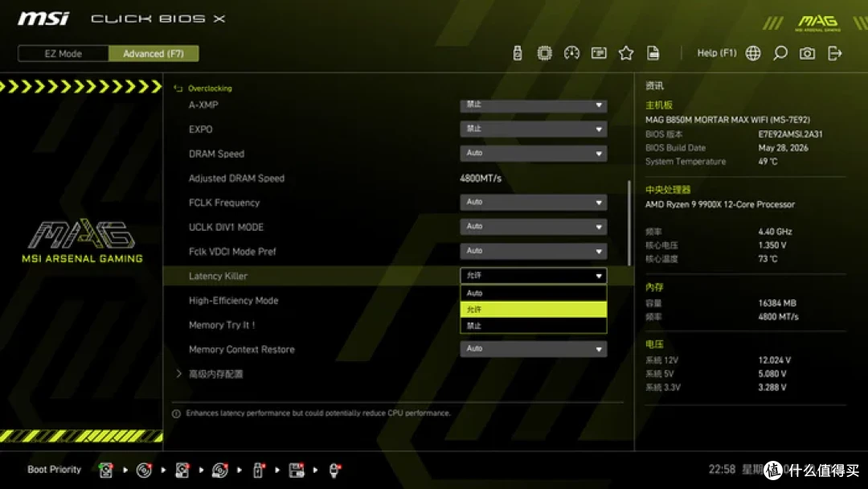Click the document profile icon in toolbar
868x489 pixels.
[x=653, y=53]
